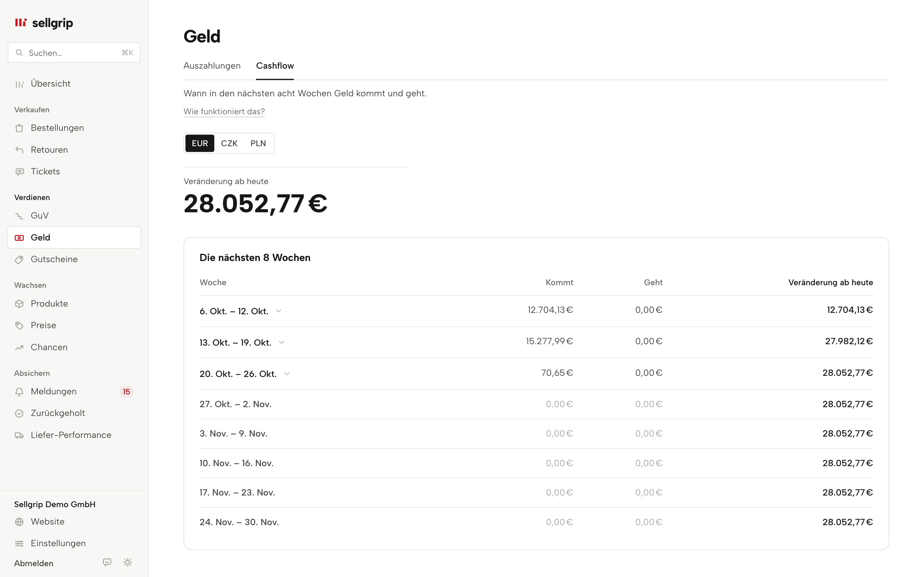Click the Gutscheine tag icon
Viewport: 924px width, 577px height.
coord(19,260)
